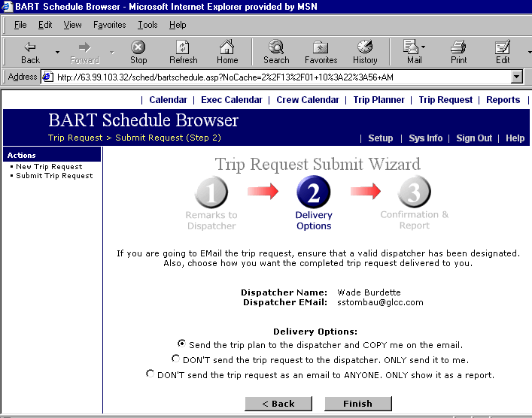Click the Sign Out link
Screen dimensions: 532x418
coord(474,138)
